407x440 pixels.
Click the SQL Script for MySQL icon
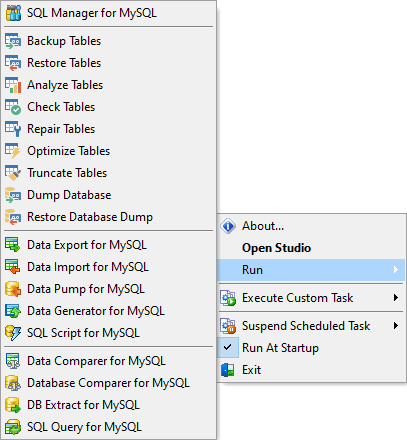[x=13, y=333]
